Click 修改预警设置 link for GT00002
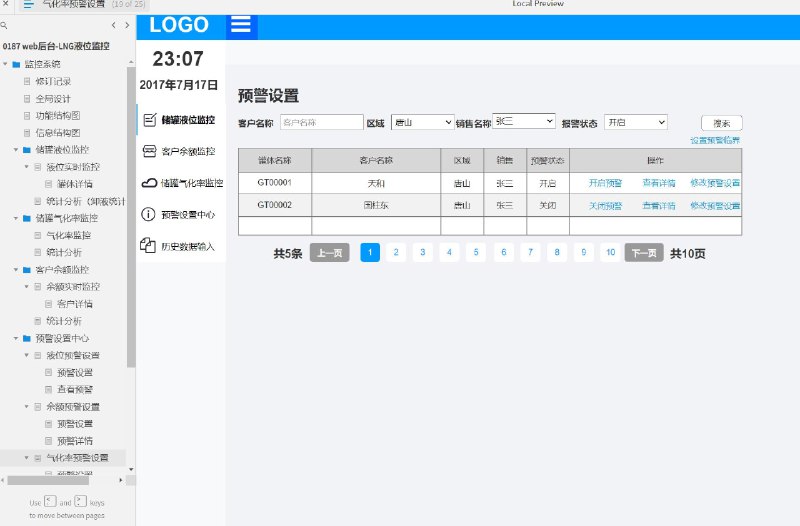 (x=715, y=206)
